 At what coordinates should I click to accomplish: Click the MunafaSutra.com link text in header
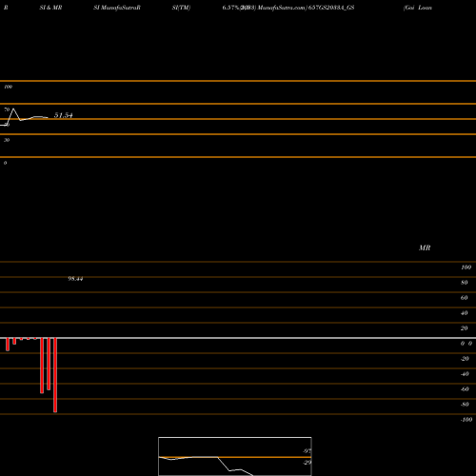coord(281,8)
